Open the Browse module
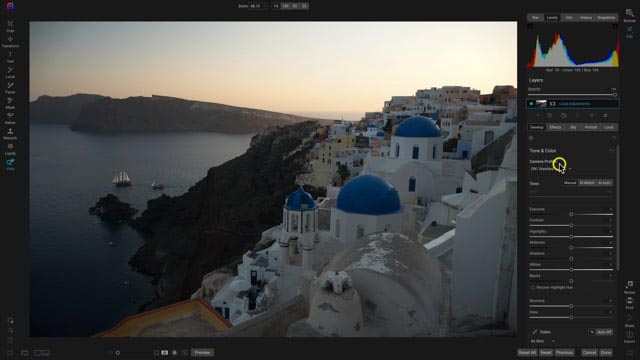Image resolution: width=640 pixels, height=360 pixels. tap(629, 15)
